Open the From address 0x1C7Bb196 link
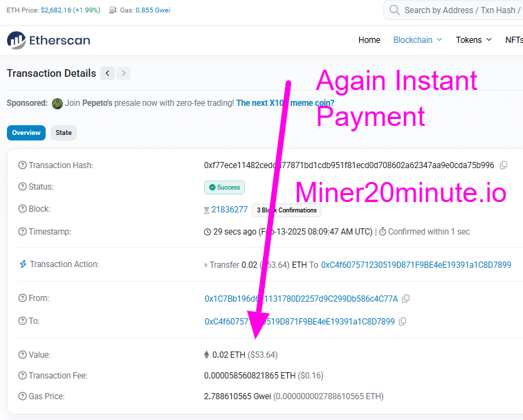 301,299
